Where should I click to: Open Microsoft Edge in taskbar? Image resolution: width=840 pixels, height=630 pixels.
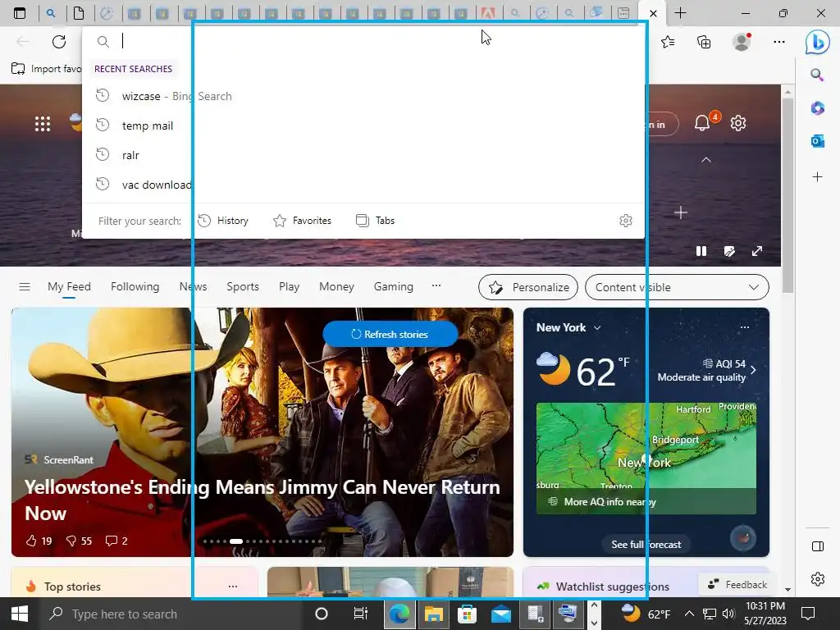point(399,614)
